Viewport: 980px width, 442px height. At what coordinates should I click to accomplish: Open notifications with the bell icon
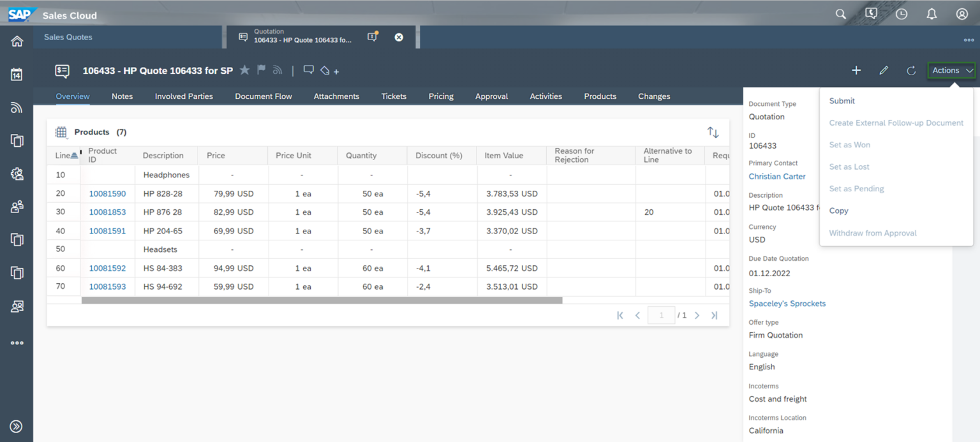point(932,13)
